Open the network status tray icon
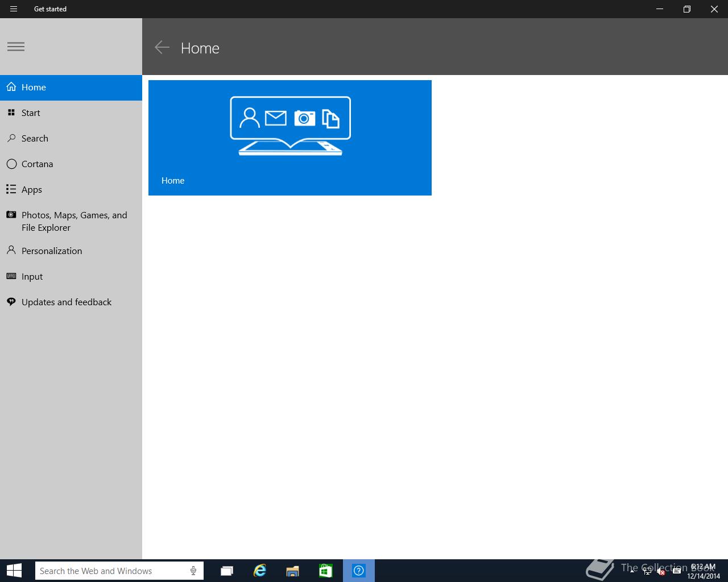This screenshot has height=582, width=728. [x=647, y=571]
